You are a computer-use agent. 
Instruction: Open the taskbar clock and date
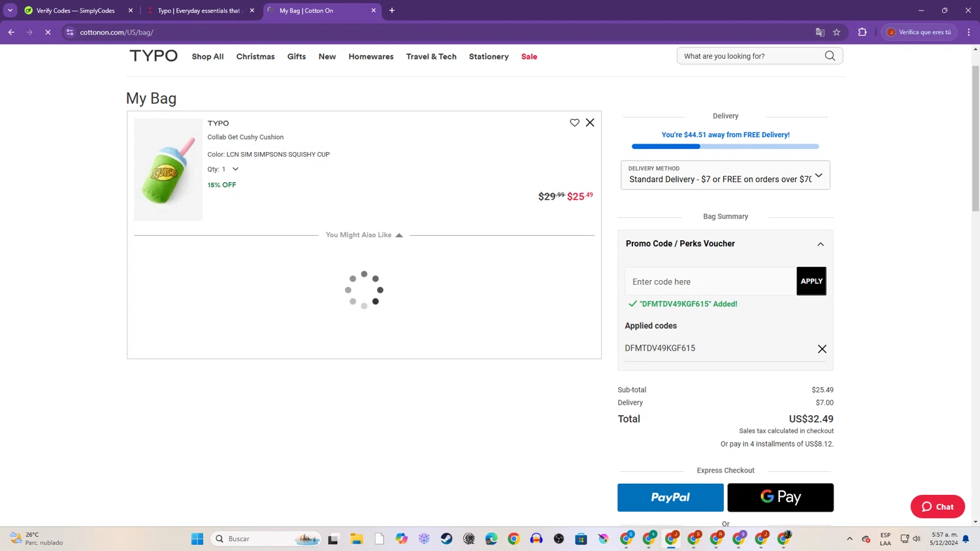click(944, 539)
